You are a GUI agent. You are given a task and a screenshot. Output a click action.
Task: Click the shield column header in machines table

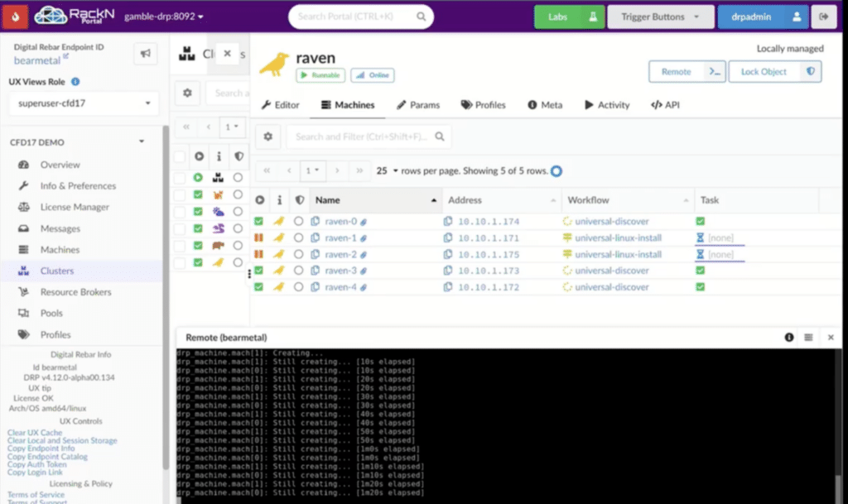[300, 200]
